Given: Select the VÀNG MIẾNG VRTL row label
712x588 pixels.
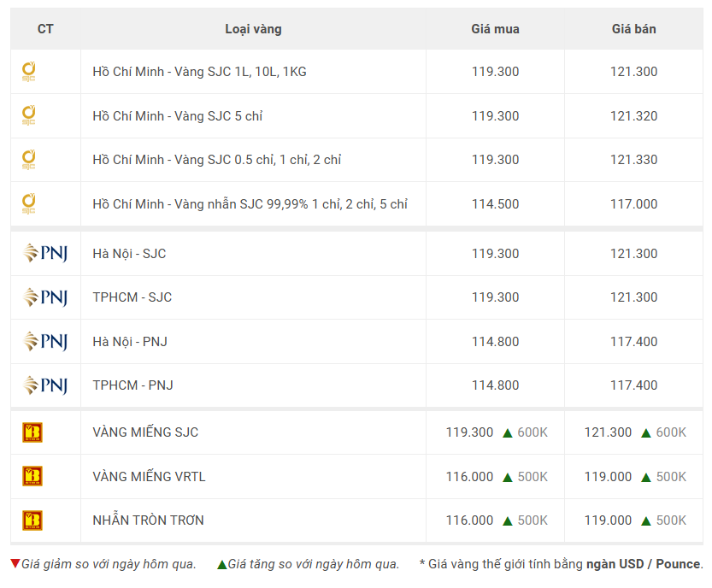Looking at the screenshot, I should click(149, 476).
